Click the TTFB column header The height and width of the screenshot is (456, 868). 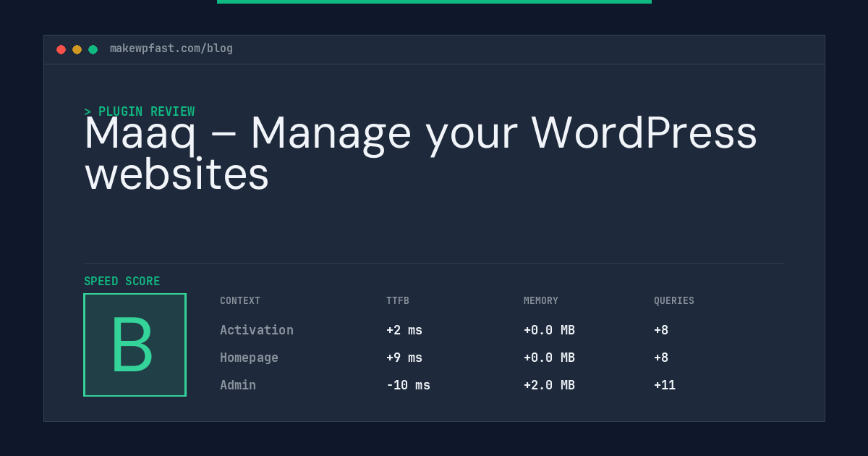pos(398,301)
